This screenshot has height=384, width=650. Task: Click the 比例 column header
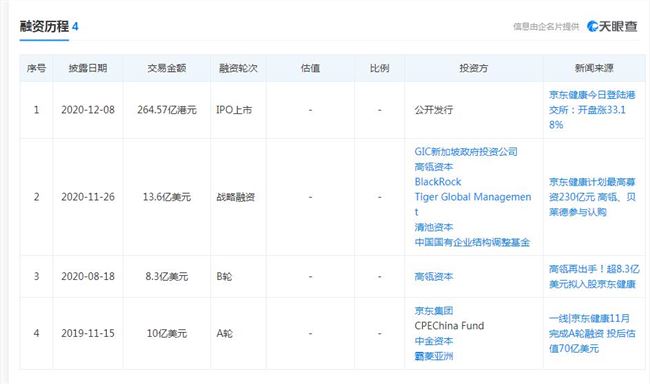[x=379, y=68]
